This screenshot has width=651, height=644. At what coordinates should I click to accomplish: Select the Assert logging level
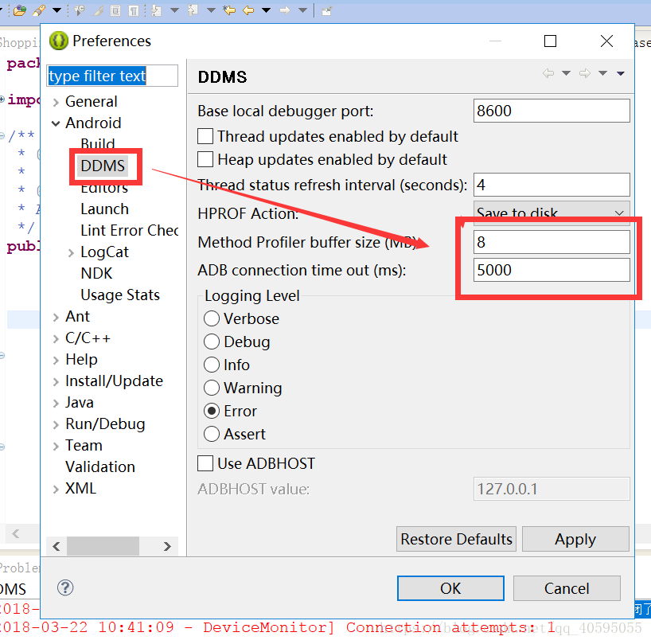click(x=212, y=434)
